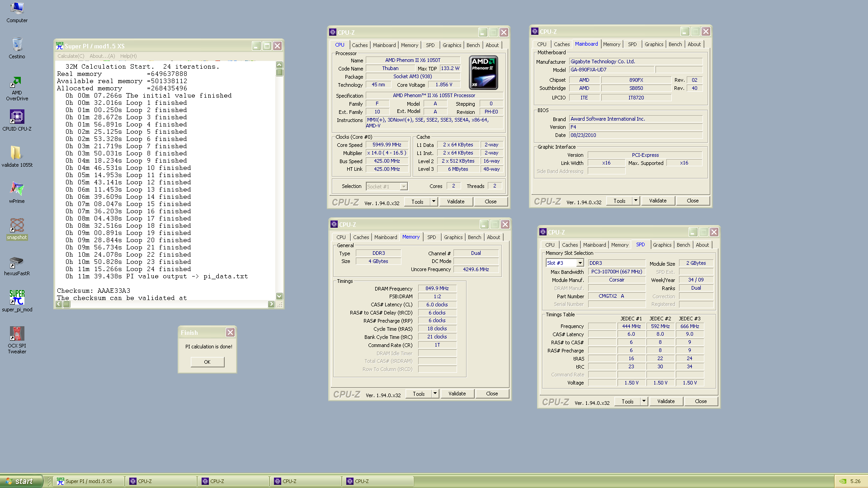
Task: Open About menu in Super PI
Action: coord(102,56)
